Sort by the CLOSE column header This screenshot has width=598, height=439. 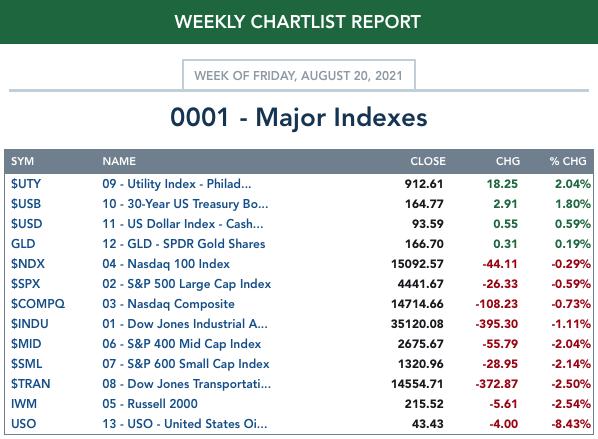click(428, 161)
